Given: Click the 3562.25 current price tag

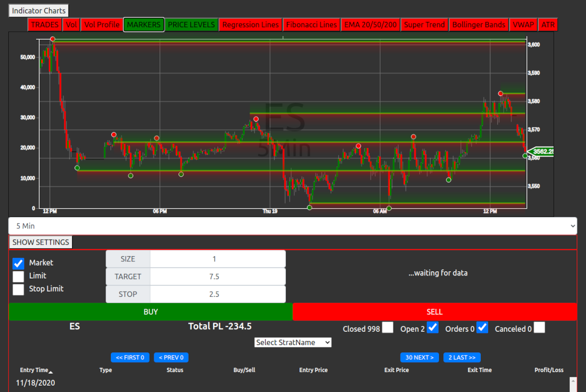Looking at the screenshot, I should point(541,152).
